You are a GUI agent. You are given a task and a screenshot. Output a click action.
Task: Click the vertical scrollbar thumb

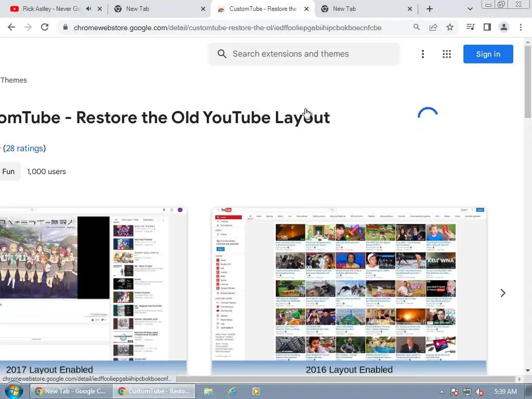point(528,82)
